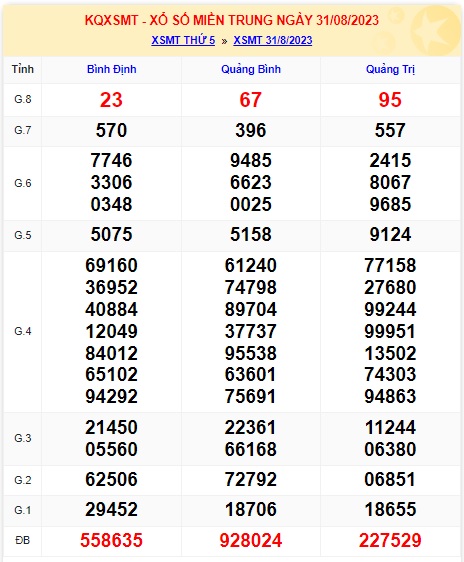The height and width of the screenshot is (562, 464).
Task: Click Quảng Trị special prize 227529
Action: click(x=390, y=540)
